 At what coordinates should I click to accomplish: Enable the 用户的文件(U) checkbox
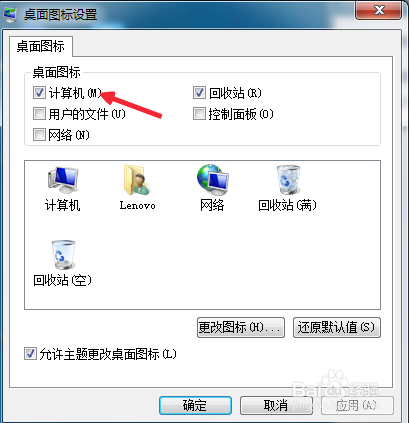pyautogui.click(x=39, y=114)
